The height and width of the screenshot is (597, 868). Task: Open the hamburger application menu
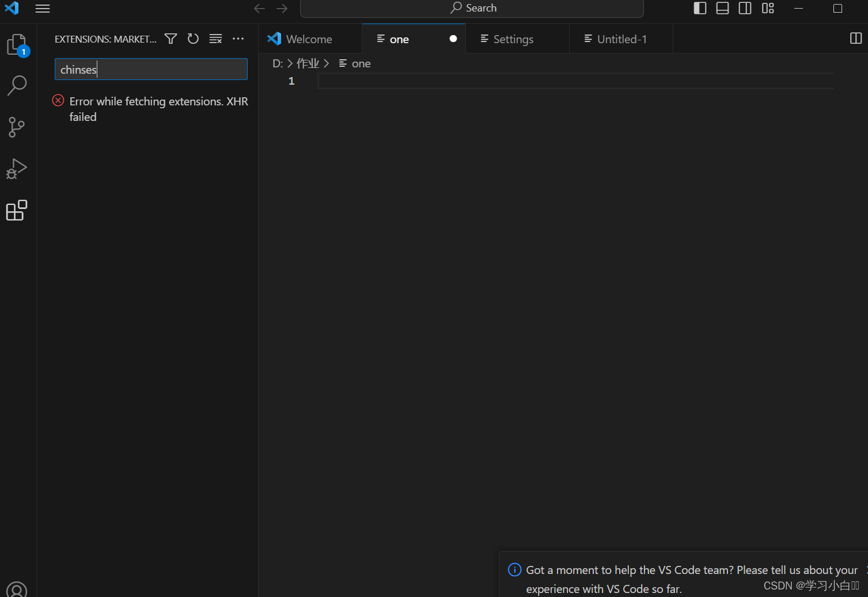(42, 9)
